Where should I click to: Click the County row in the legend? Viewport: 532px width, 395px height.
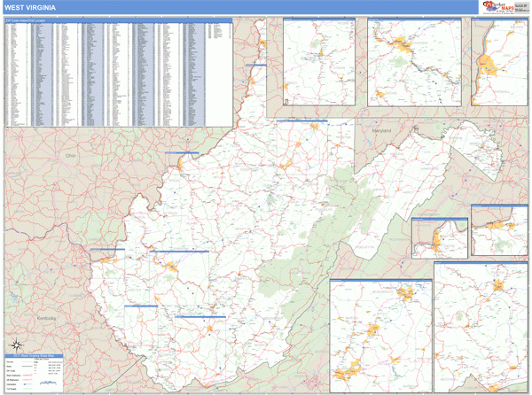click(20, 362)
